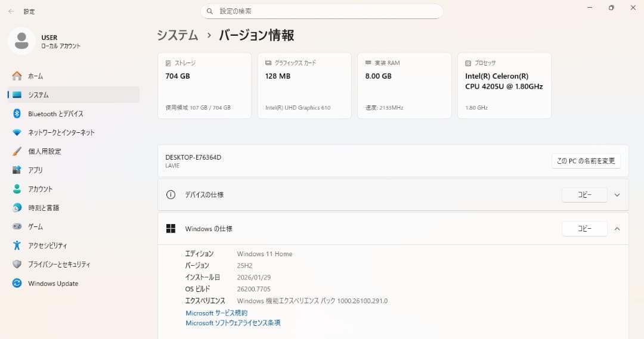Open ホーム in sidebar

point(73,76)
